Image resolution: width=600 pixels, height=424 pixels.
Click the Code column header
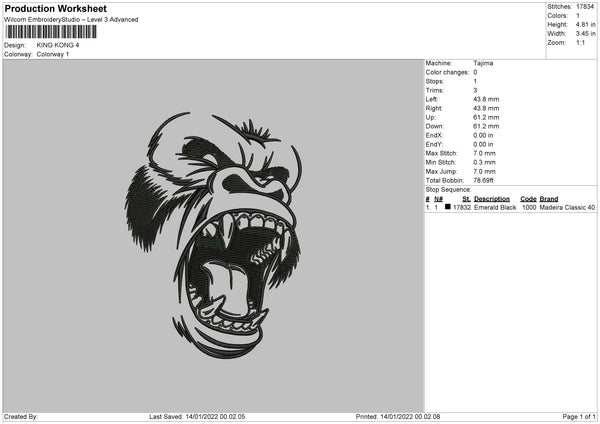528,199
